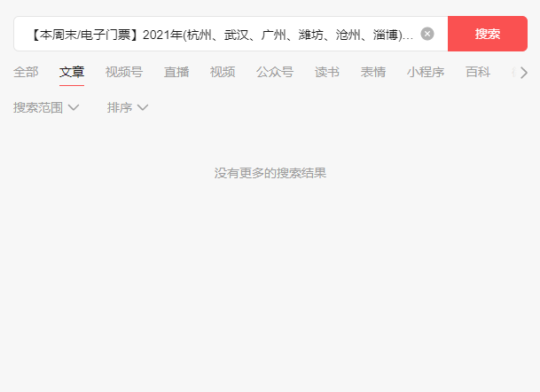Screen dimensions: 540x392
Task: Switch to the 表情 tab
Action: coord(373,73)
